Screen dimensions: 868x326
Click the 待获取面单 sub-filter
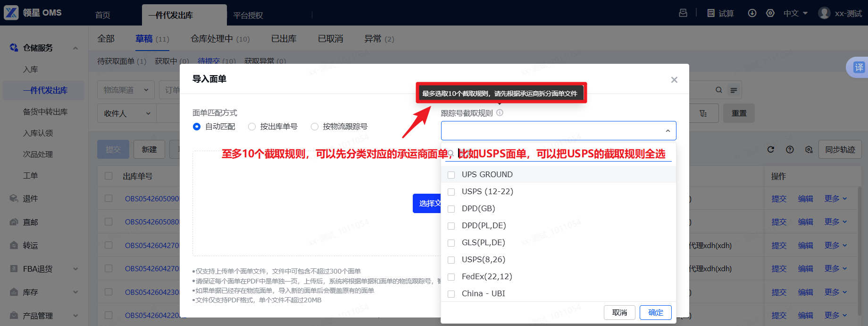[x=122, y=61]
